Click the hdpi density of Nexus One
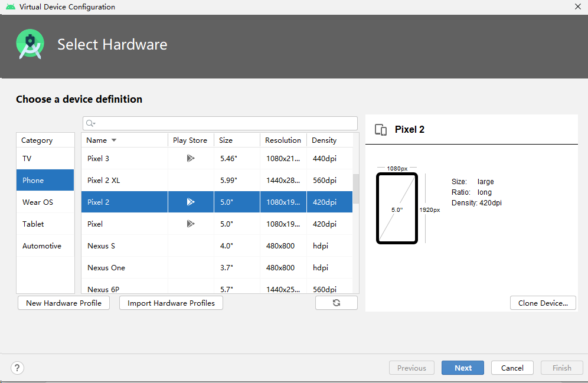Image resolution: width=588 pixels, height=383 pixels. point(329,267)
